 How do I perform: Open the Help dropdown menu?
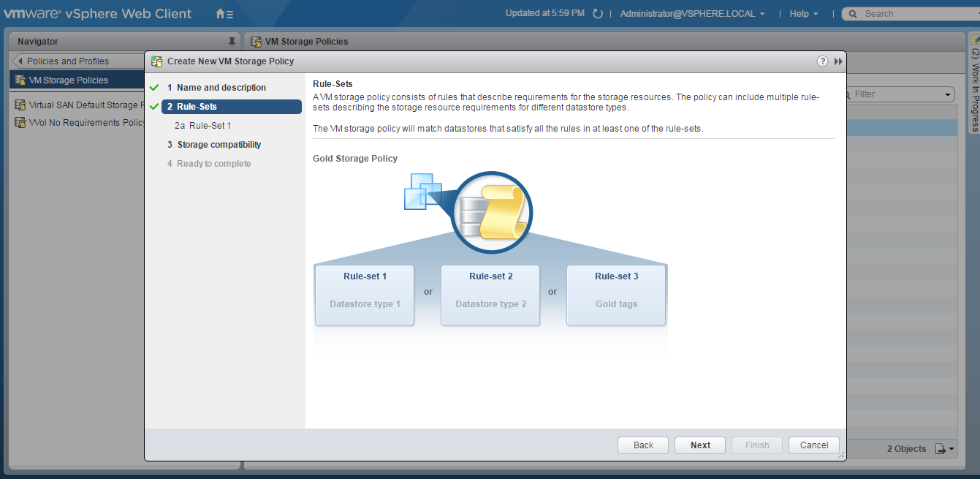click(x=804, y=14)
